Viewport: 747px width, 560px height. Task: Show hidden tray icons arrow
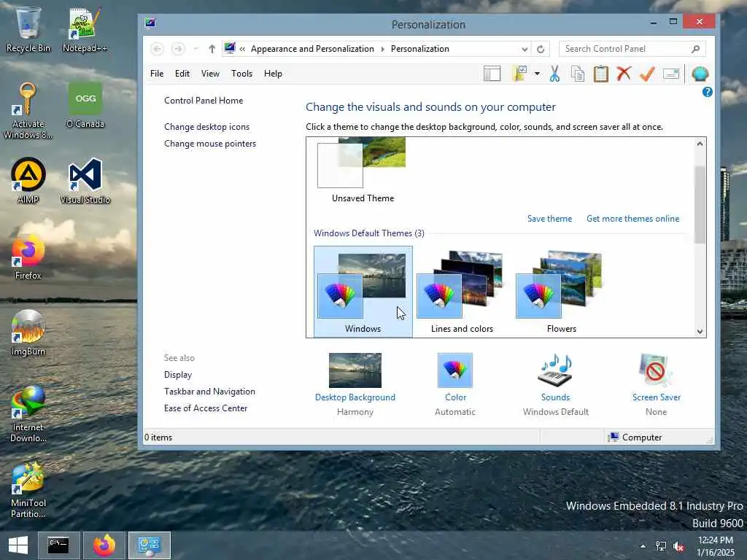point(643,546)
